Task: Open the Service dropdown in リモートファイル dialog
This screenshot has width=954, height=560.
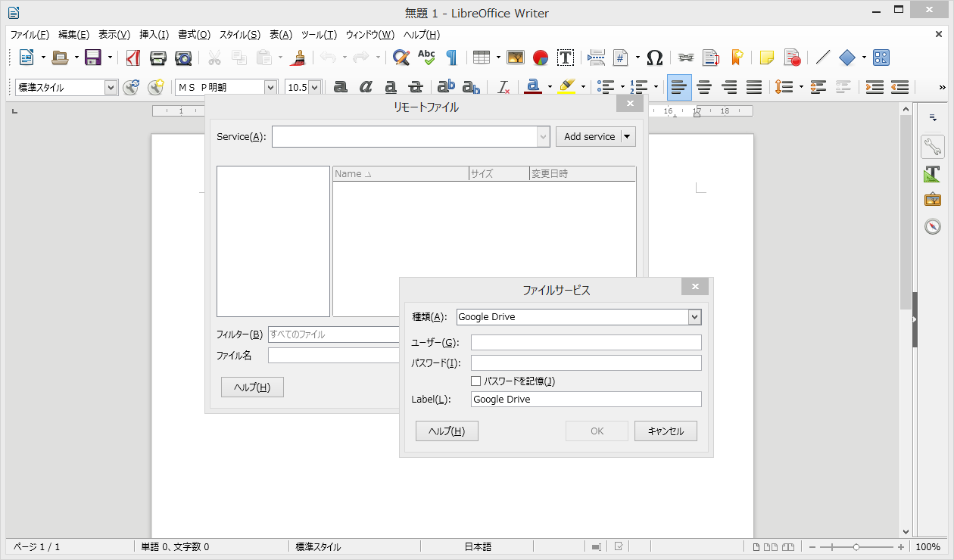Action: click(x=544, y=136)
